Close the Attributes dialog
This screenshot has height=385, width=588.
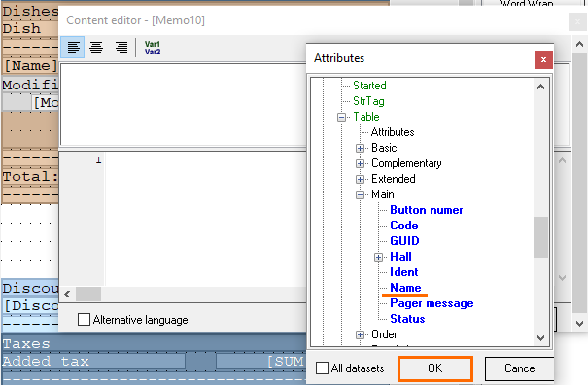tap(543, 59)
